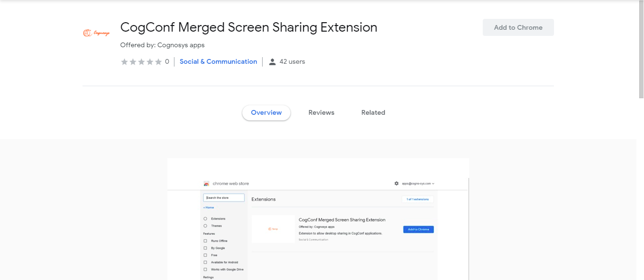This screenshot has width=644, height=280.
Task: Open the Social & Communication category link
Action: coord(218,61)
